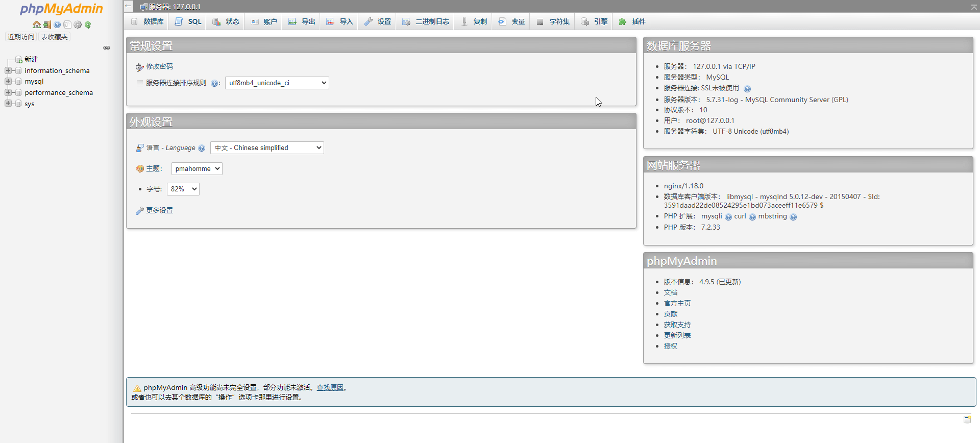Open the 插件 tab

(632, 21)
